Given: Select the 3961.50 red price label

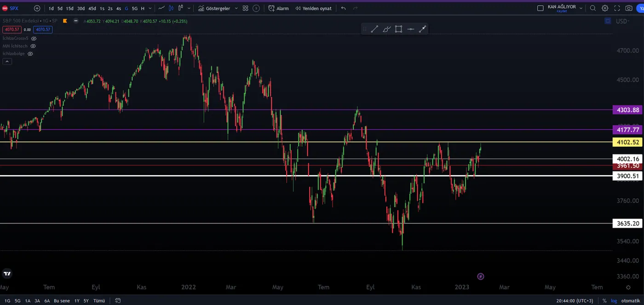Looking at the screenshot, I should point(627,166).
